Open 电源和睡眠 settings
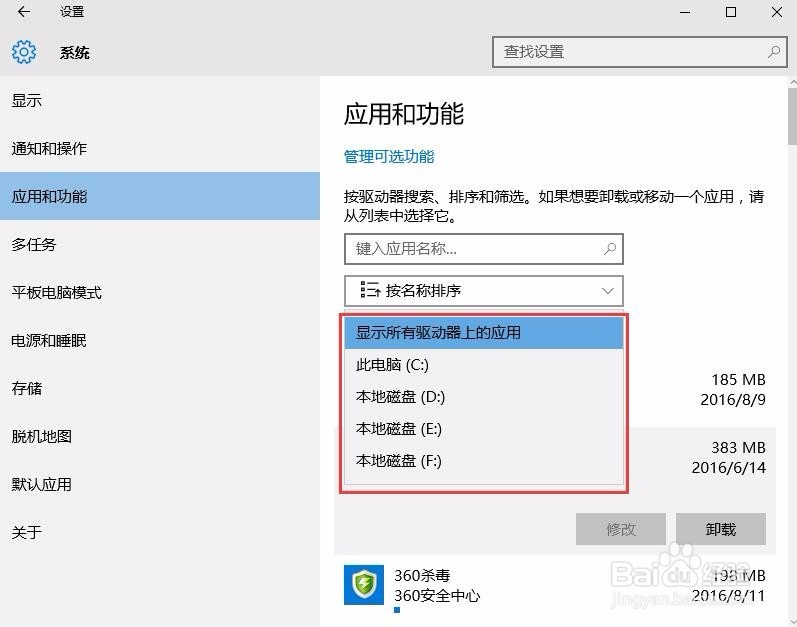Screen dimensions: 797x627 pyautogui.click(x=160, y=340)
